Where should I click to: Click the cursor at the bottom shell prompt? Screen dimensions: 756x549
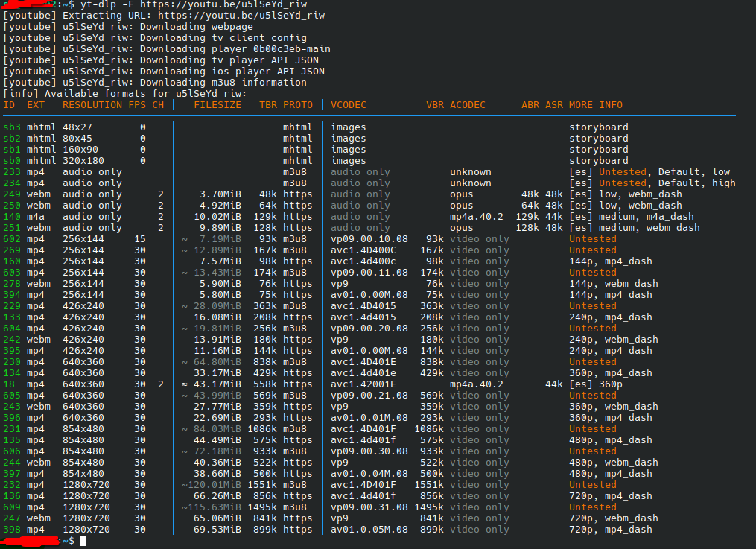[84, 541]
